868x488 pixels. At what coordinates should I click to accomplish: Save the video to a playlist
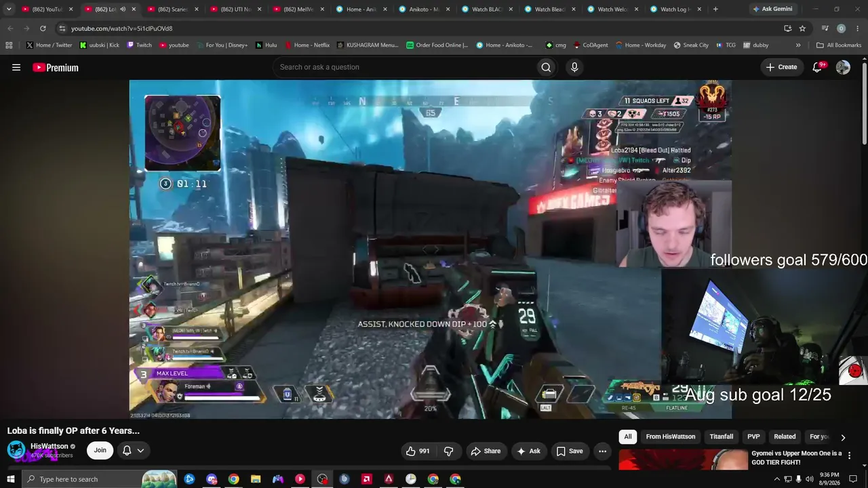(x=570, y=451)
